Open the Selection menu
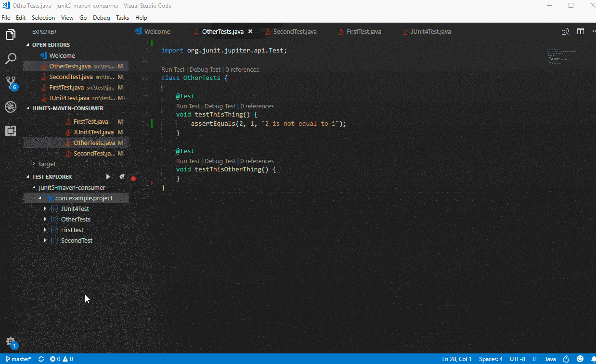Viewport: 596px width, 364px height. [43, 18]
